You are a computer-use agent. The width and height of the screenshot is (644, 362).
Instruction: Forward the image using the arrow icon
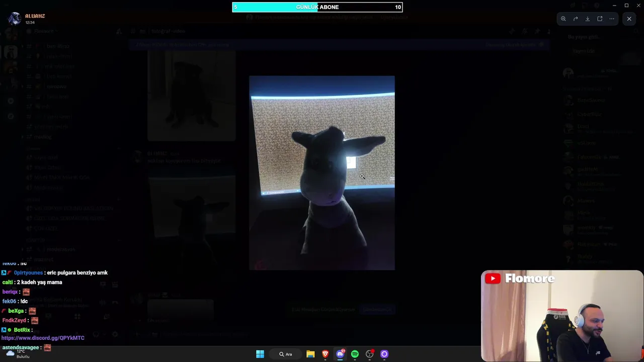click(x=576, y=19)
